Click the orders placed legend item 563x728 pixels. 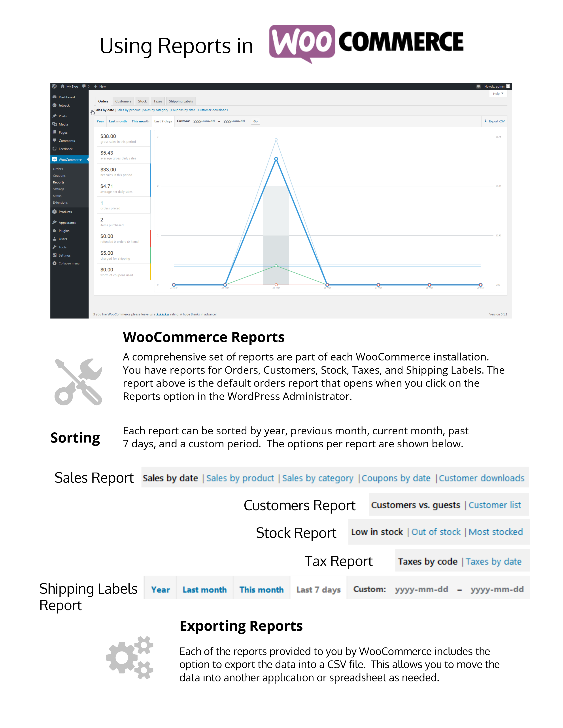[124, 205]
